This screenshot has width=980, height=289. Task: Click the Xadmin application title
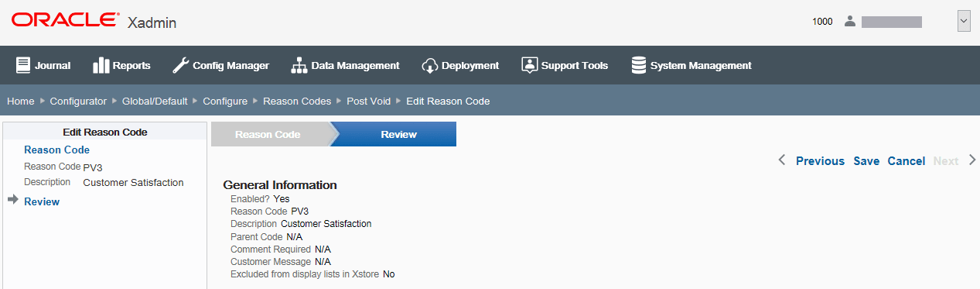(x=152, y=22)
